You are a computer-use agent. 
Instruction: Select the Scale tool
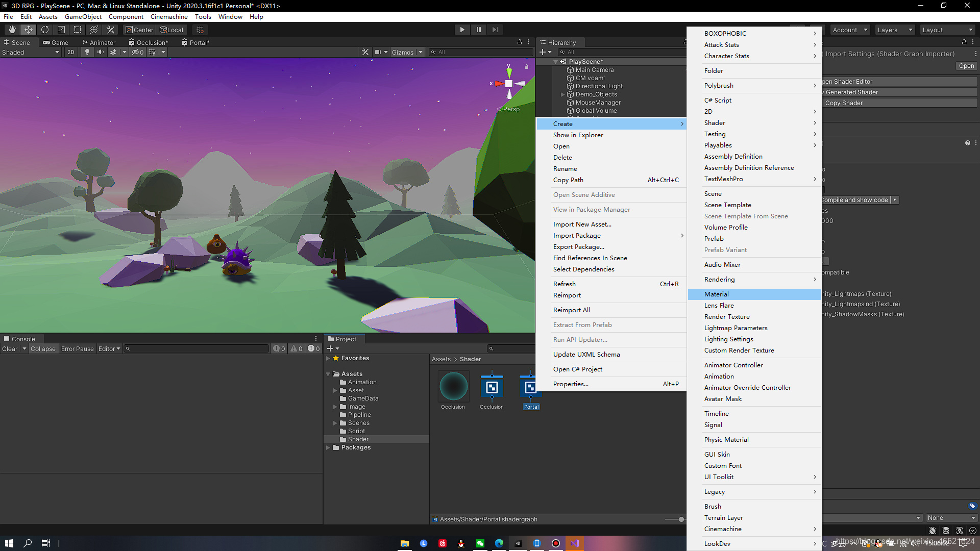pos(61,30)
